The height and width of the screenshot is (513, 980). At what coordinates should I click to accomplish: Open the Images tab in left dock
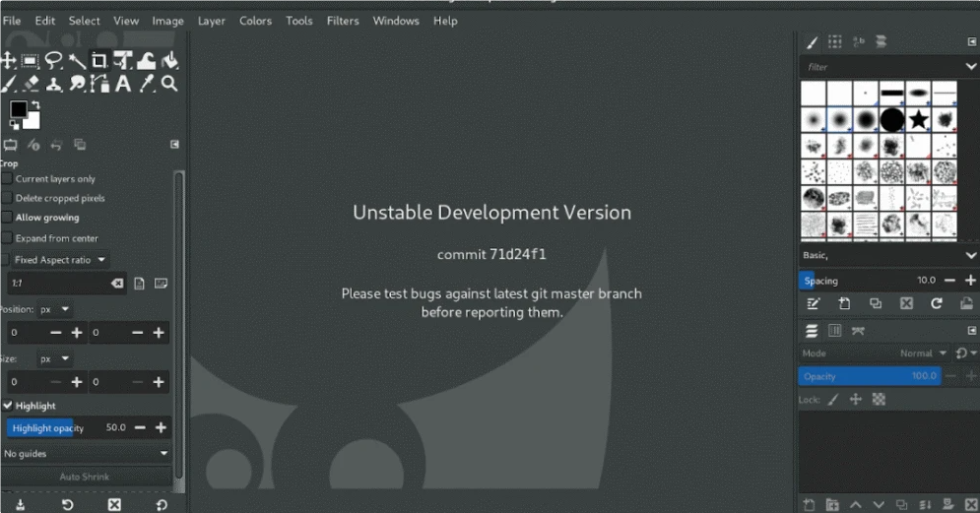[x=80, y=145]
